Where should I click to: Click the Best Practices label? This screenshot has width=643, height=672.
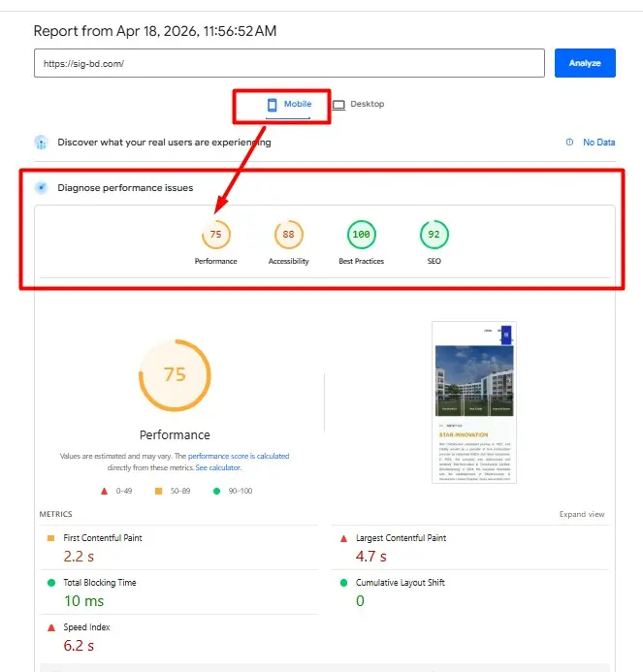pyautogui.click(x=362, y=261)
